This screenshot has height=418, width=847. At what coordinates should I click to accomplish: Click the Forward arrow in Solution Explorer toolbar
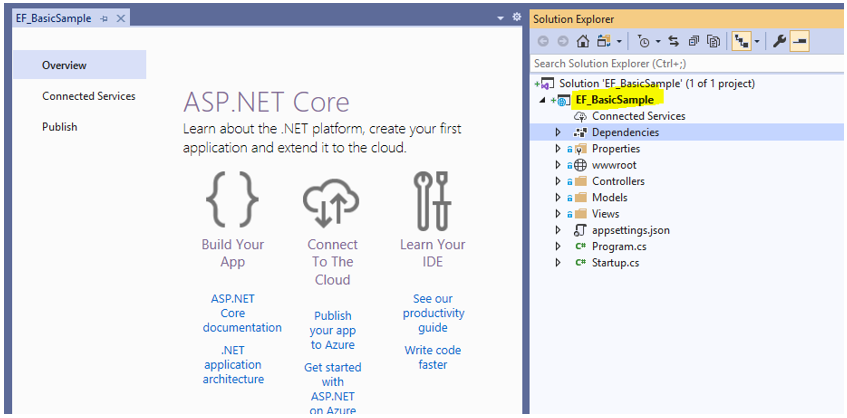pos(563,42)
